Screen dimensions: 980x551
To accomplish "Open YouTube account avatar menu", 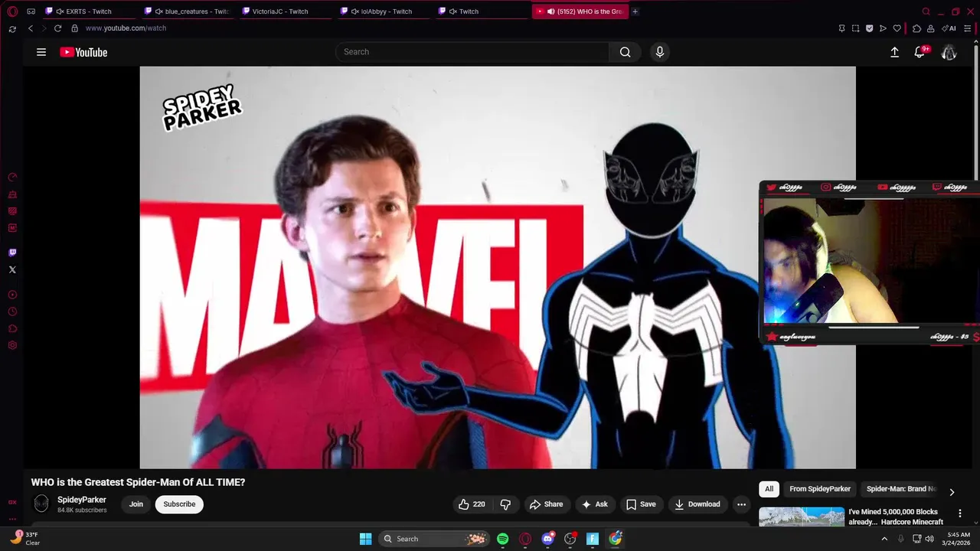I will pos(949,52).
